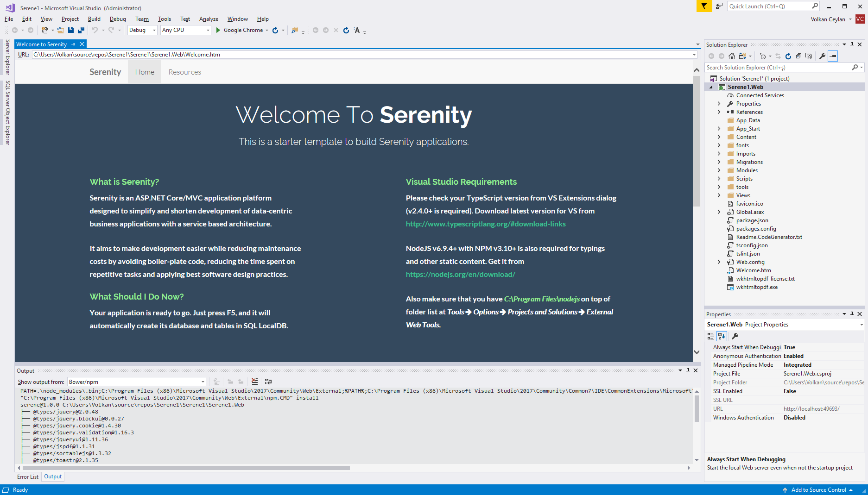Open the File menu

(x=9, y=19)
